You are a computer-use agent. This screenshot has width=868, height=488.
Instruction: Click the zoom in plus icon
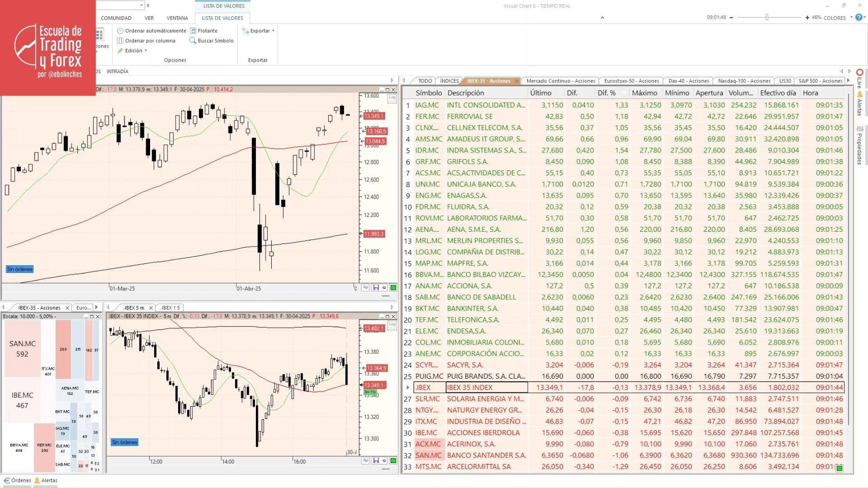(x=807, y=17)
